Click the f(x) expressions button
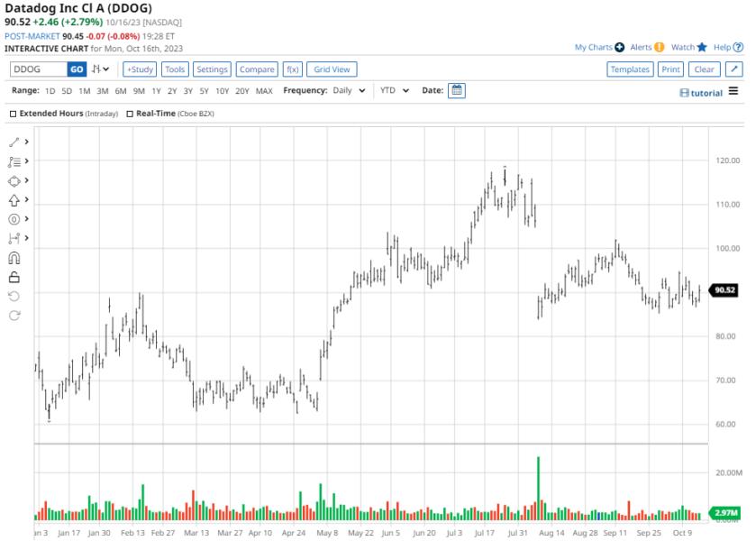The width and height of the screenshot is (756, 541). pos(293,69)
